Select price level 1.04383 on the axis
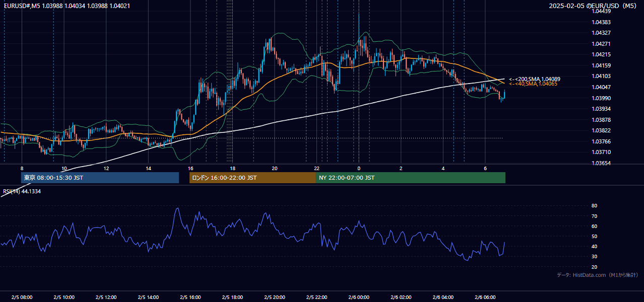The image size is (644, 302). click(x=601, y=22)
